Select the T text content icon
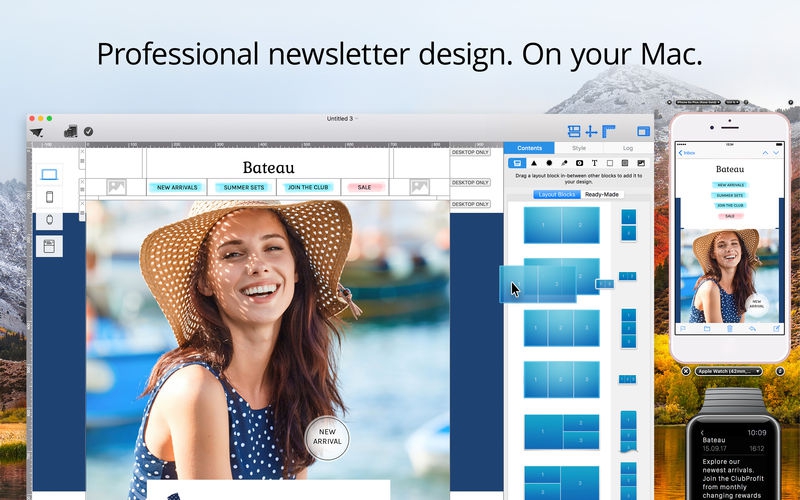Image resolution: width=800 pixels, height=500 pixels. [x=594, y=163]
